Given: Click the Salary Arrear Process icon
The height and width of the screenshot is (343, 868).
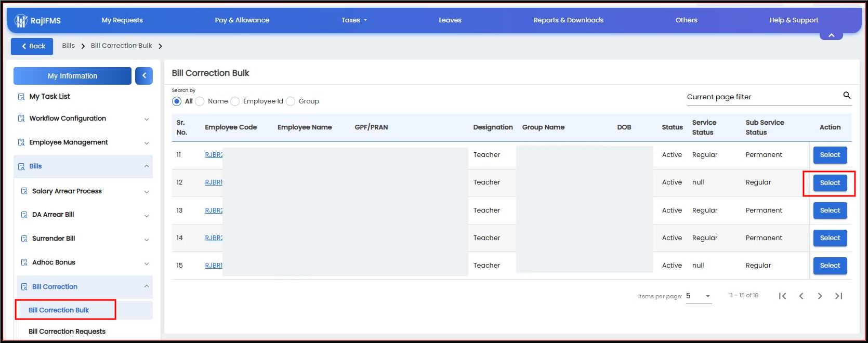Looking at the screenshot, I should pyautogui.click(x=24, y=191).
